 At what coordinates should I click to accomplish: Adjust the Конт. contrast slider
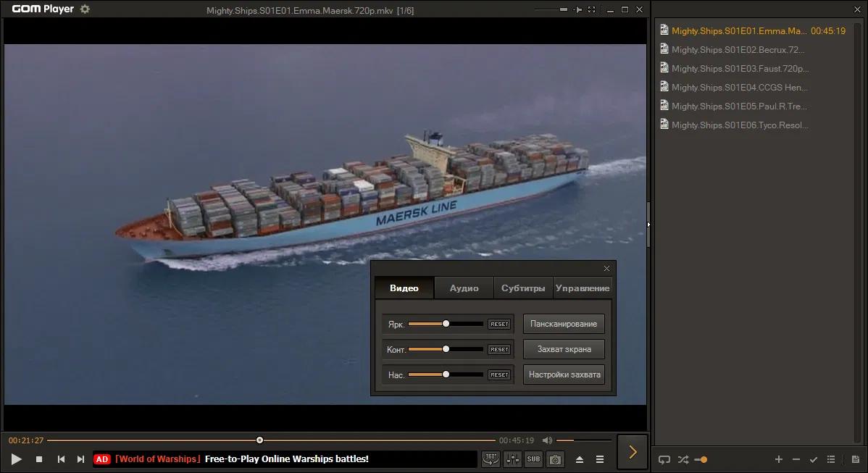pos(446,349)
